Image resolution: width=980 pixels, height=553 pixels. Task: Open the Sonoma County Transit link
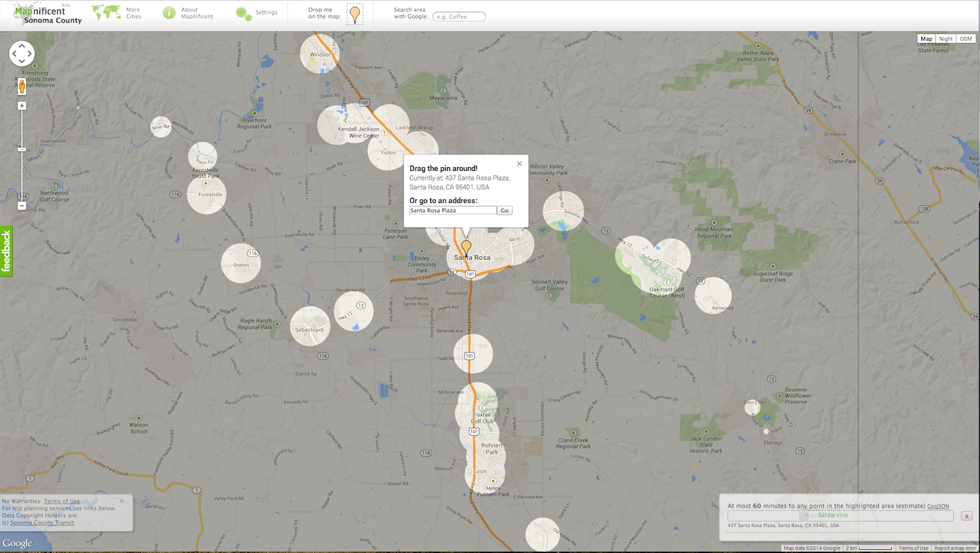click(x=42, y=522)
